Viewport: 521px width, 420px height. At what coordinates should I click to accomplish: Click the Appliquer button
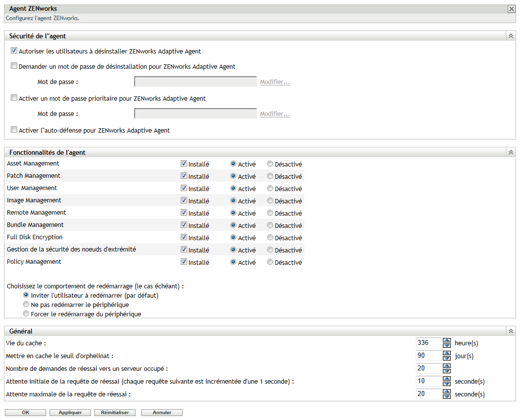pyautogui.click(x=70, y=412)
